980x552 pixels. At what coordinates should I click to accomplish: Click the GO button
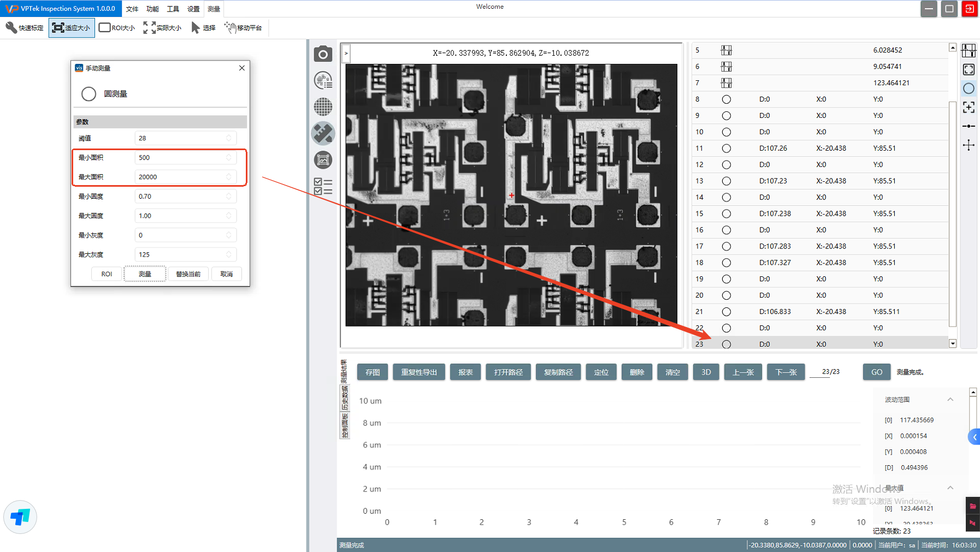[x=877, y=372]
